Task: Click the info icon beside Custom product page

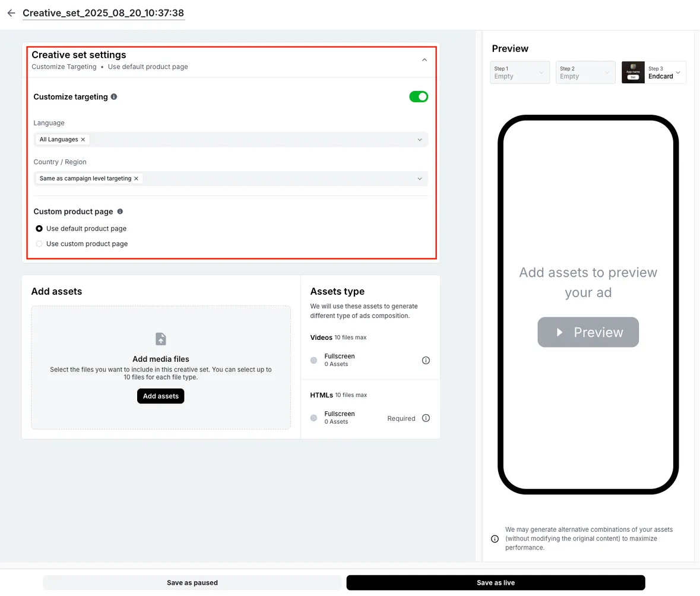Action: (x=119, y=212)
